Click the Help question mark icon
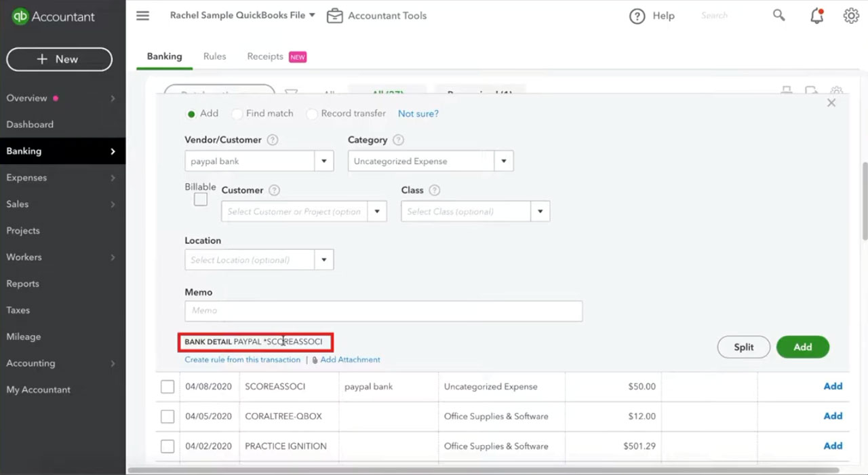Viewport: 868px width, 475px height. 637,16
